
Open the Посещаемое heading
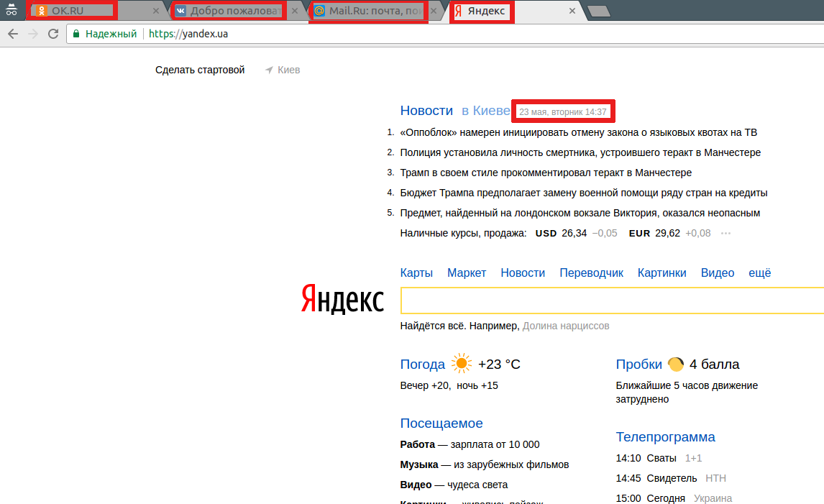click(x=441, y=423)
